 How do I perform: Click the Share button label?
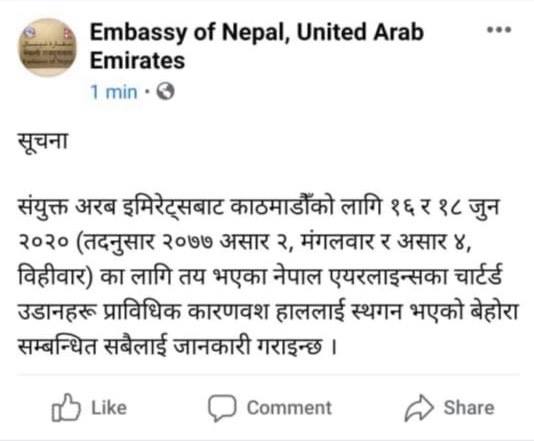[x=469, y=408]
